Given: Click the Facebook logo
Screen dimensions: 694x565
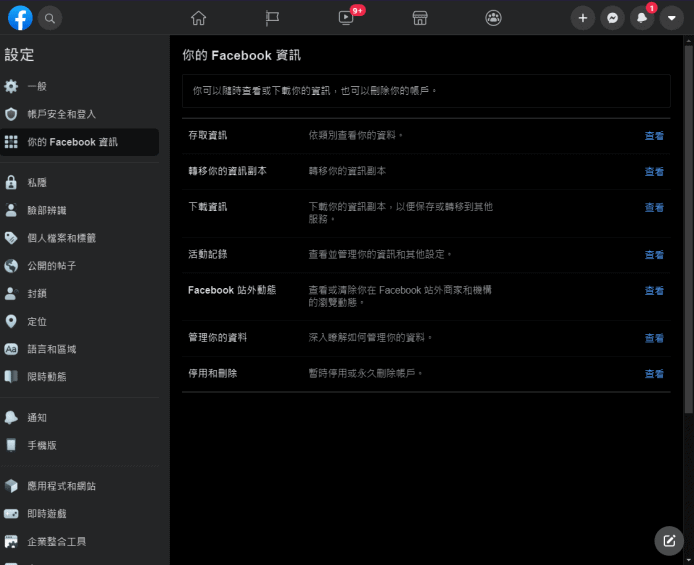Looking at the screenshot, I should 20,18.
